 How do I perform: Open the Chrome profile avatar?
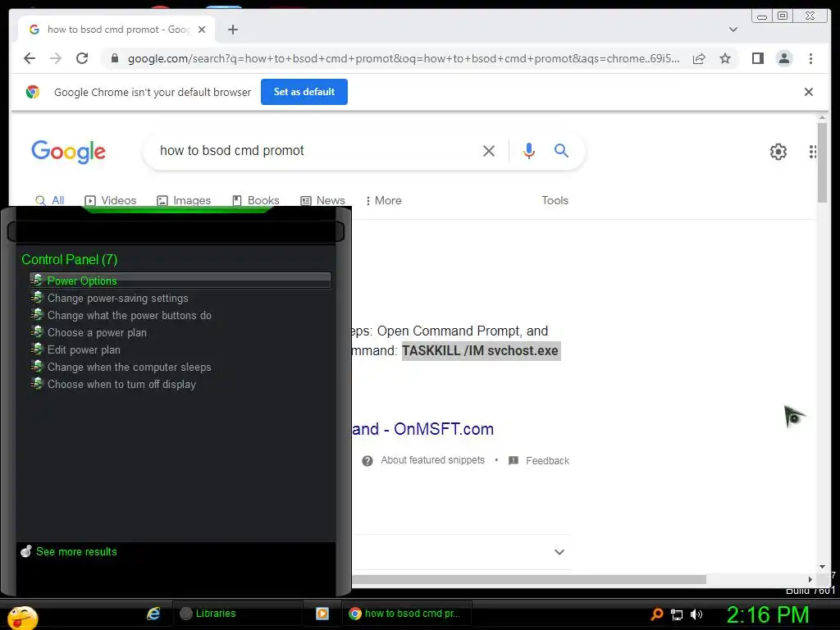click(x=783, y=58)
